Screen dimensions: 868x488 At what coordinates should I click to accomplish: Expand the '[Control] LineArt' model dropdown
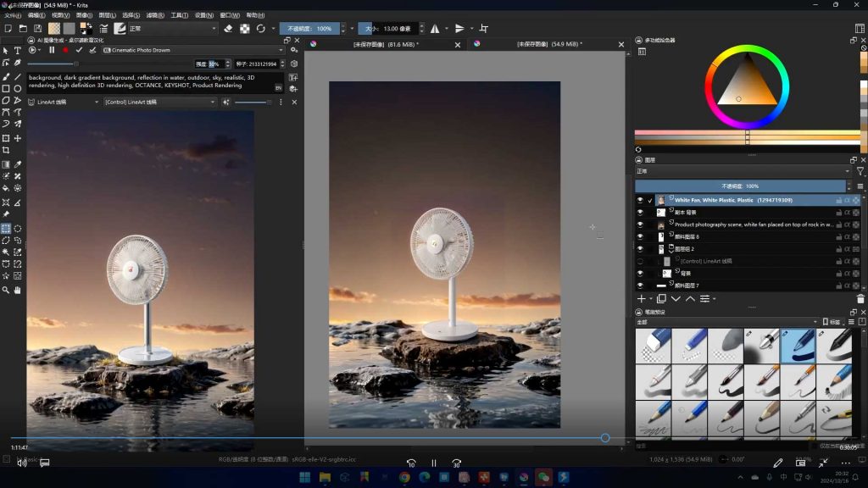pos(159,102)
